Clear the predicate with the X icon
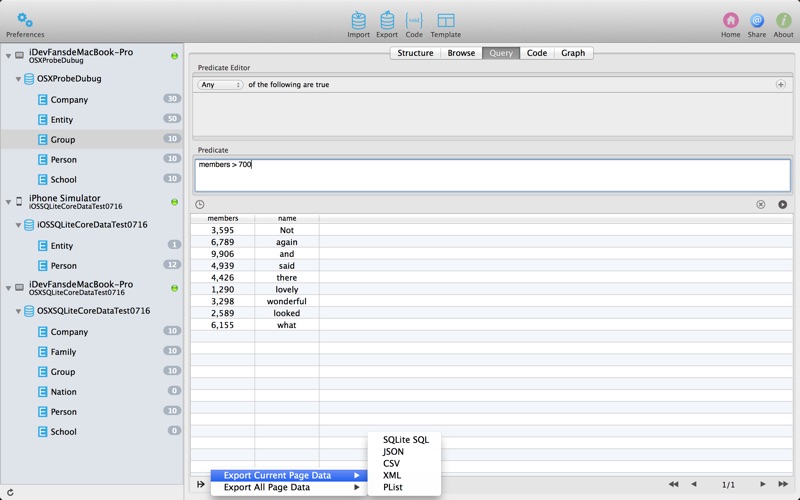The width and height of the screenshot is (800, 500). pyautogui.click(x=760, y=205)
